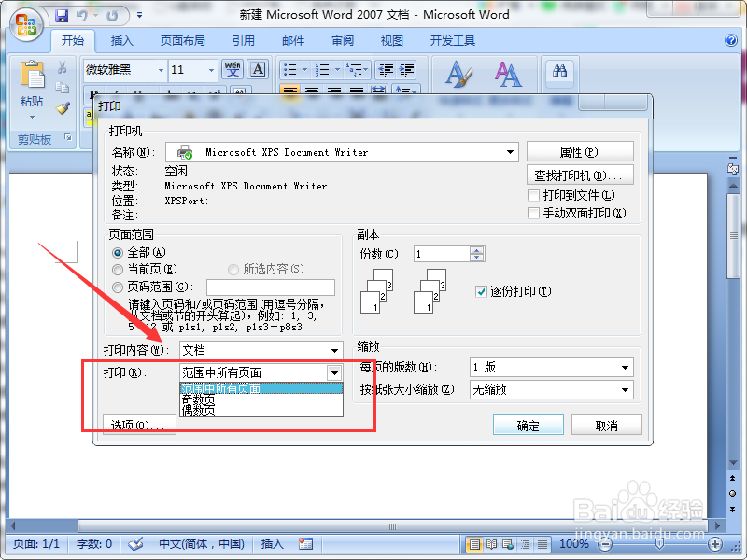Switch to Full Screen Reading view

click(x=491, y=544)
